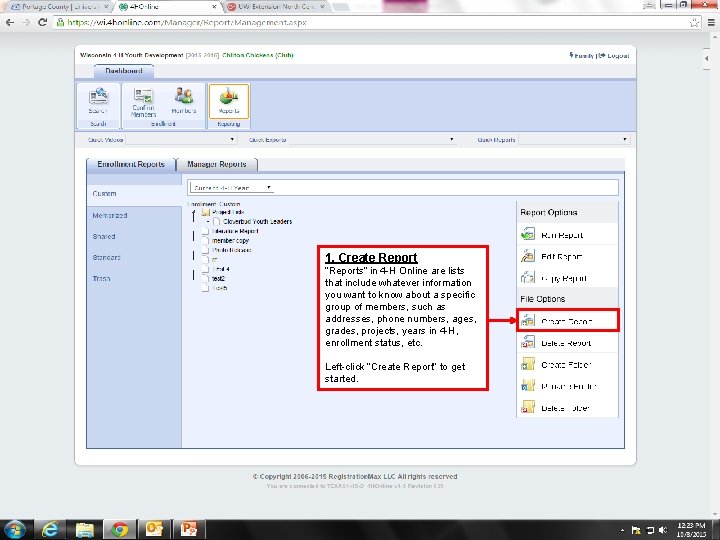Open PowerPoint from the taskbar
Viewport: 720px width, 540px height.
coord(189,530)
